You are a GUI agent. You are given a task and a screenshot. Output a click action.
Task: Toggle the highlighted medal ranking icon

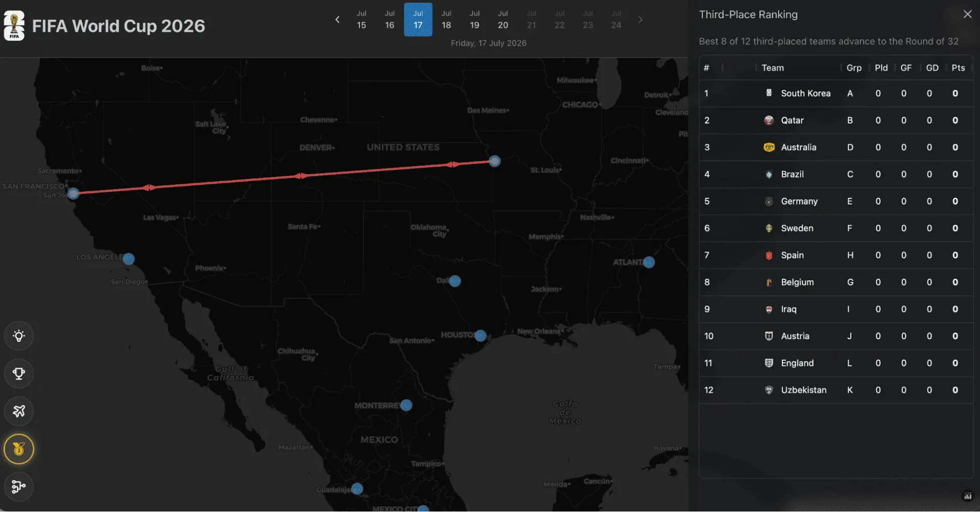pyautogui.click(x=19, y=449)
